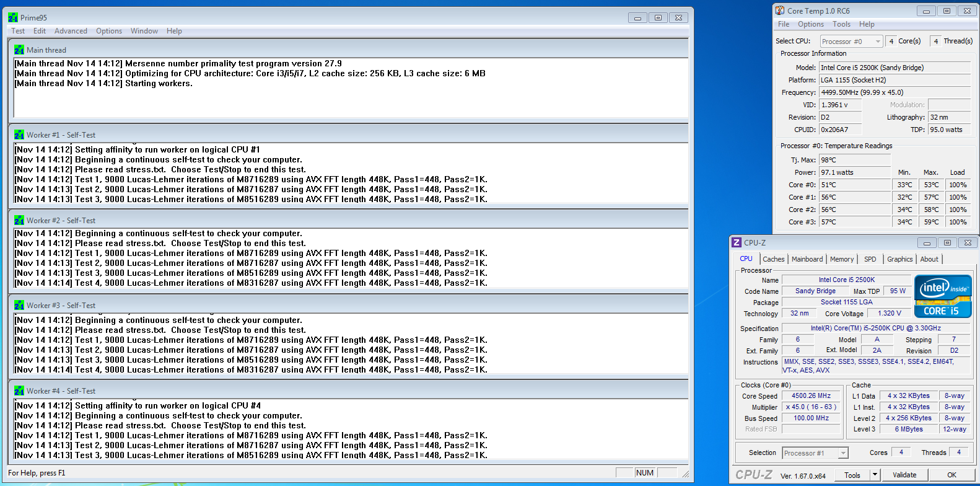This screenshot has width=980, height=486.
Task: Click the CPU-Z purple Z title bar icon
Action: pyautogui.click(x=737, y=242)
